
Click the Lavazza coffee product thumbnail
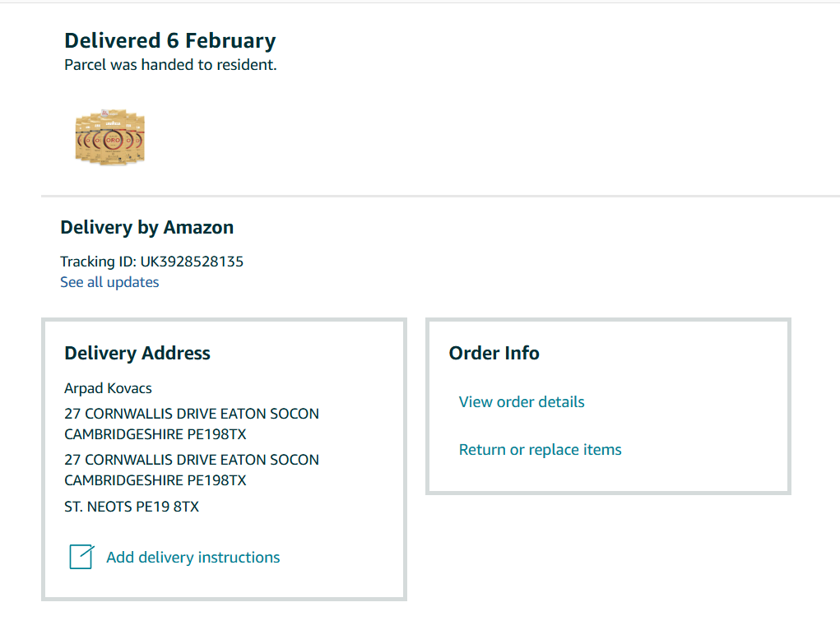(109, 137)
